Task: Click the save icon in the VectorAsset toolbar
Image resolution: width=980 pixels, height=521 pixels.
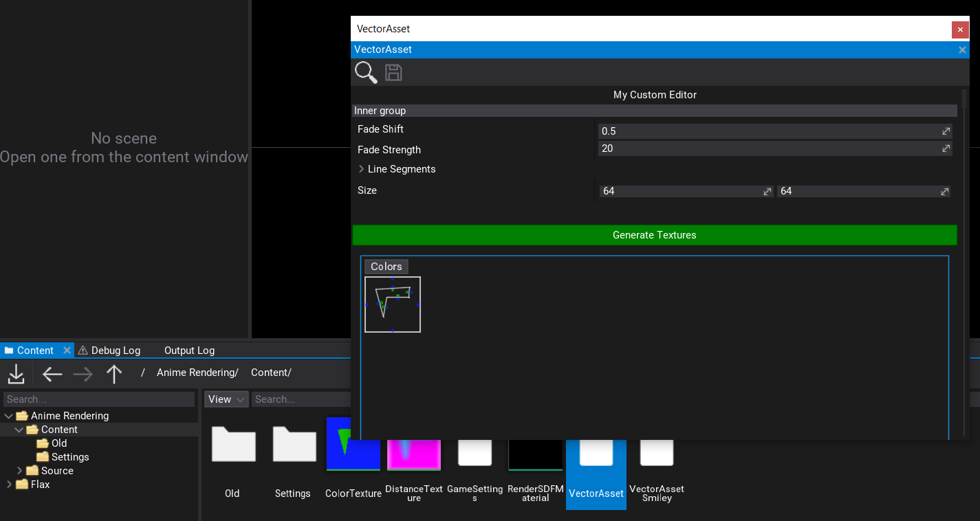Action: pos(393,72)
